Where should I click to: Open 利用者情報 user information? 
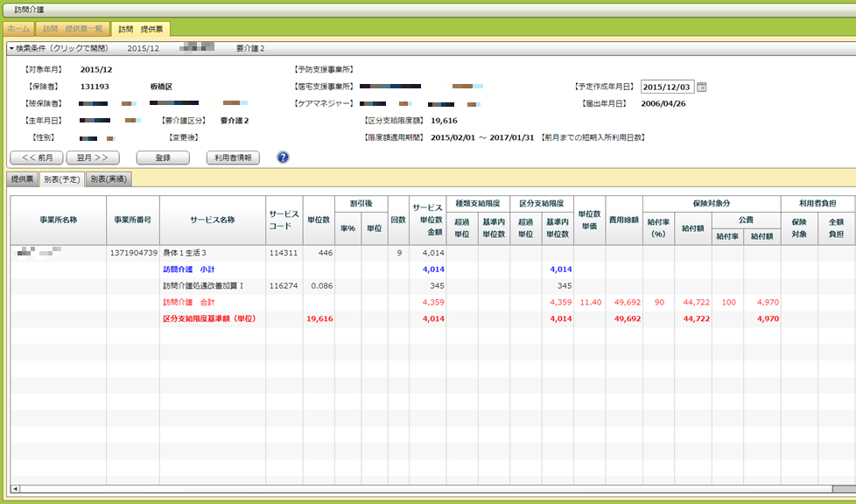234,157
